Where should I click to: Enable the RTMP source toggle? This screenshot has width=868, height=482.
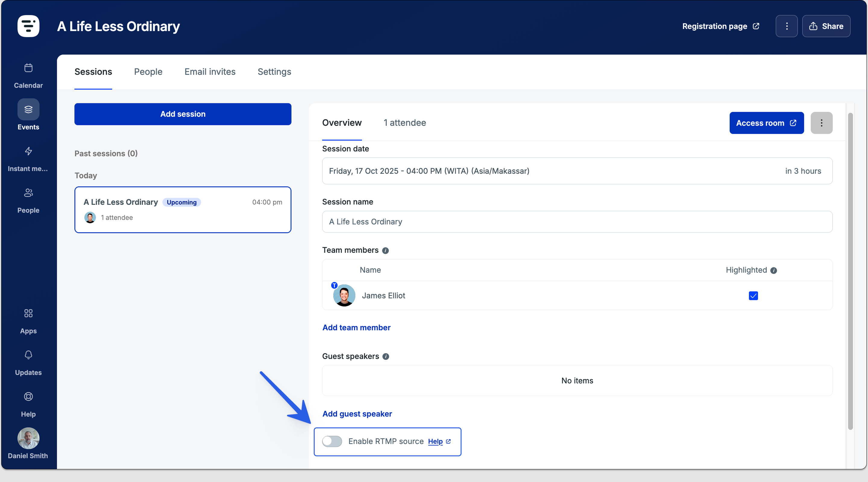pyautogui.click(x=332, y=441)
